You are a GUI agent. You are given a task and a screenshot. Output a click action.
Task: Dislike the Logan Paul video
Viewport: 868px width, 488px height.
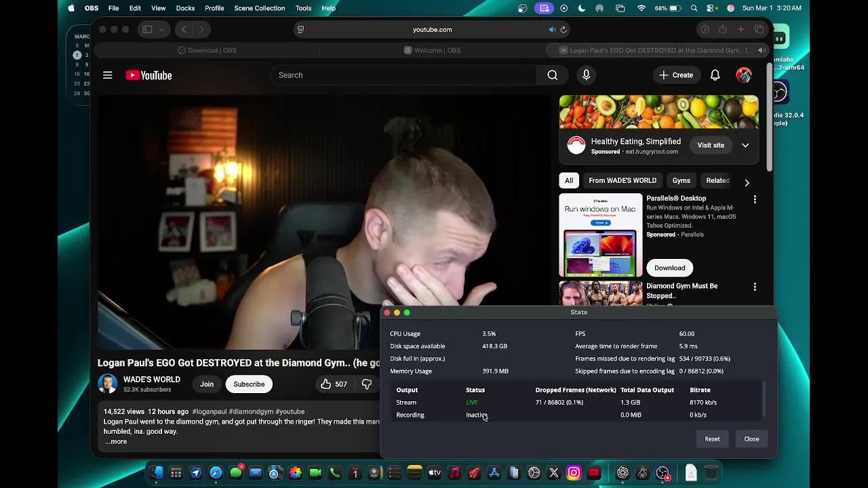pyautogui.click(x=367, y=384)
